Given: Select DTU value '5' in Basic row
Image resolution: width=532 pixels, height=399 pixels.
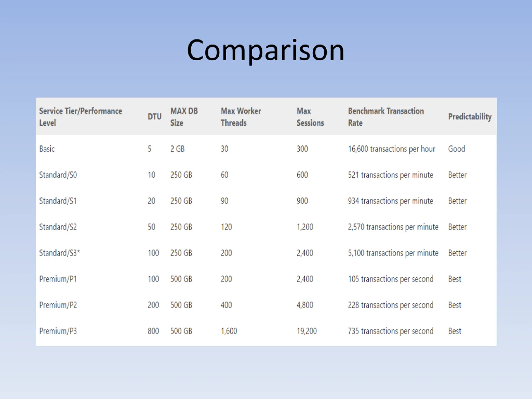Looking at the screenshot, I should (x=149, y=149).
